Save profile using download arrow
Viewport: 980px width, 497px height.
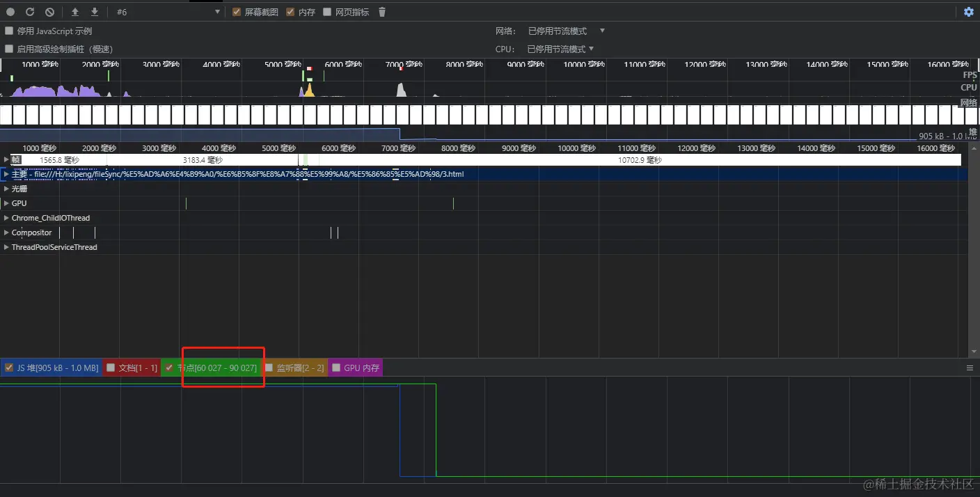pos(95,12)
